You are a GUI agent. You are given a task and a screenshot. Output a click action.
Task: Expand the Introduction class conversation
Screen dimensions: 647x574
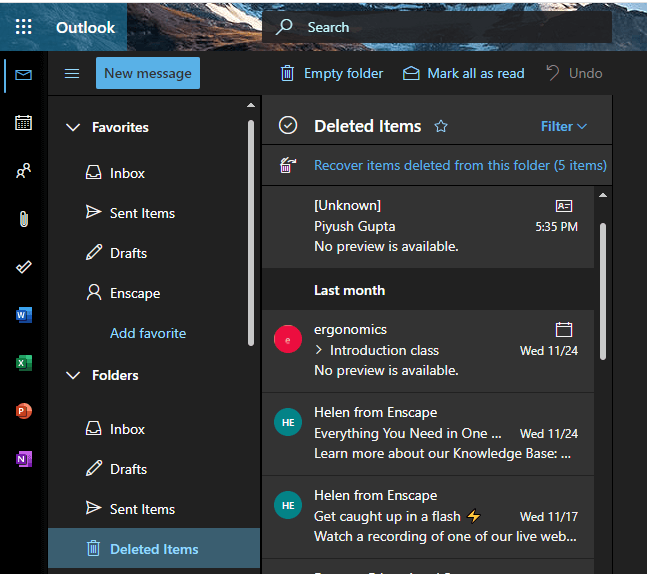318,350
